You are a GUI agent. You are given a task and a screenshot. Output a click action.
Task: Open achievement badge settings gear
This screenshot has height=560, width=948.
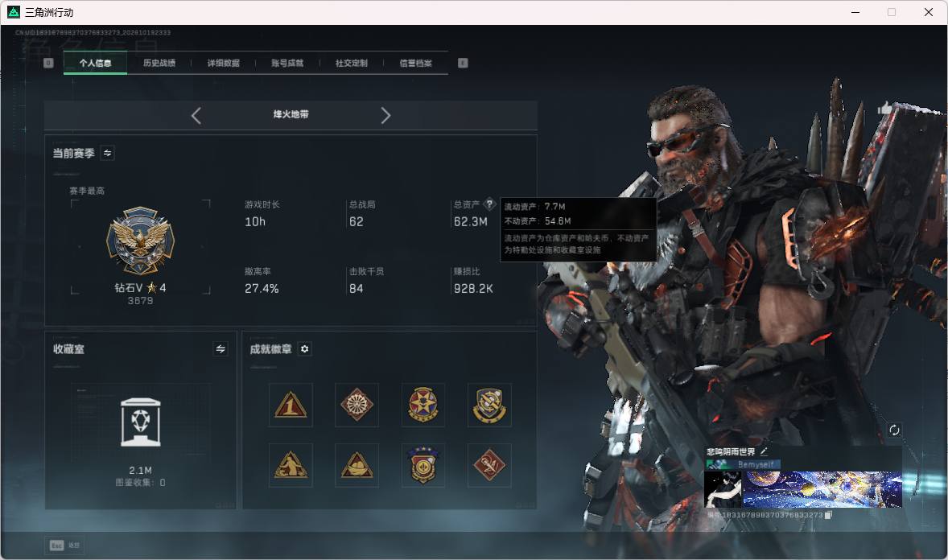[305, 349]
